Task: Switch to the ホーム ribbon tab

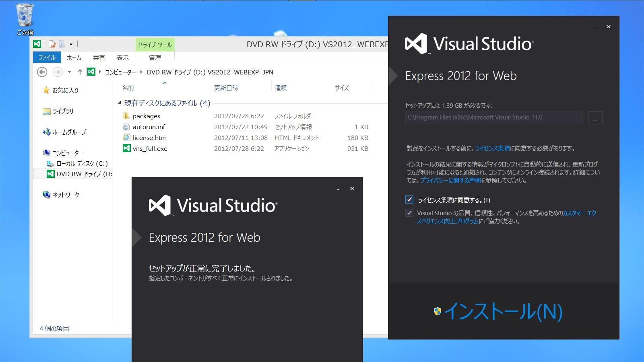Action: pyautogui.click(x=74, y=58)
